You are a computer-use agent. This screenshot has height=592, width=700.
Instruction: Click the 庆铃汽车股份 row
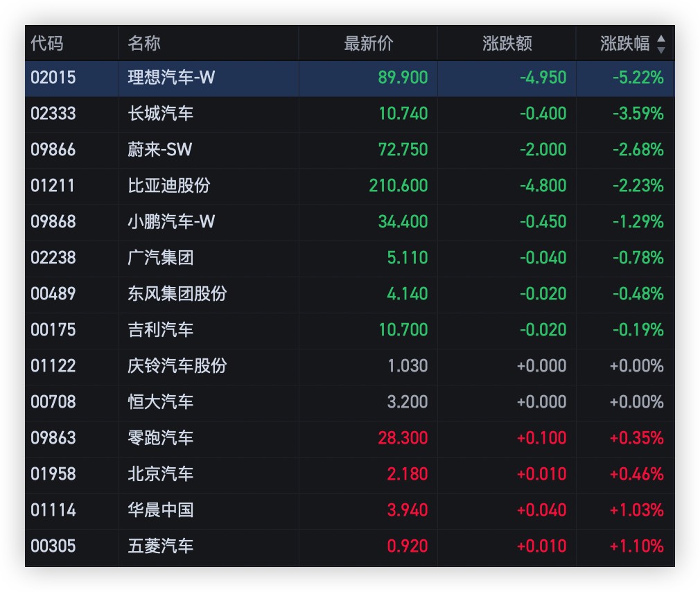[177, 366]
